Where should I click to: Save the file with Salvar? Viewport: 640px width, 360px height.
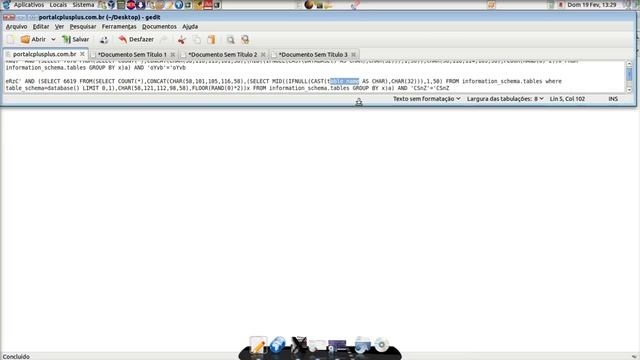(x=76, y=40)
